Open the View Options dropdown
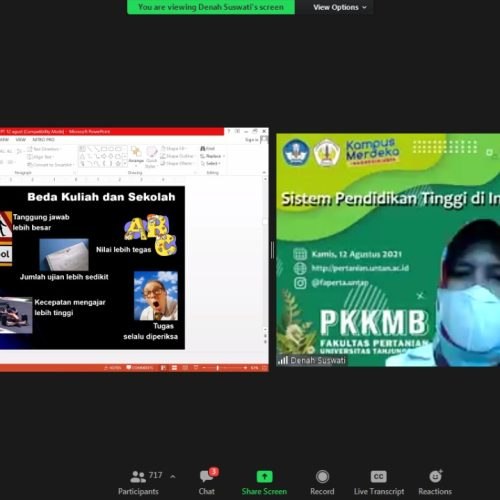This screenshot has width=500, height=500. tap(339, 7)
